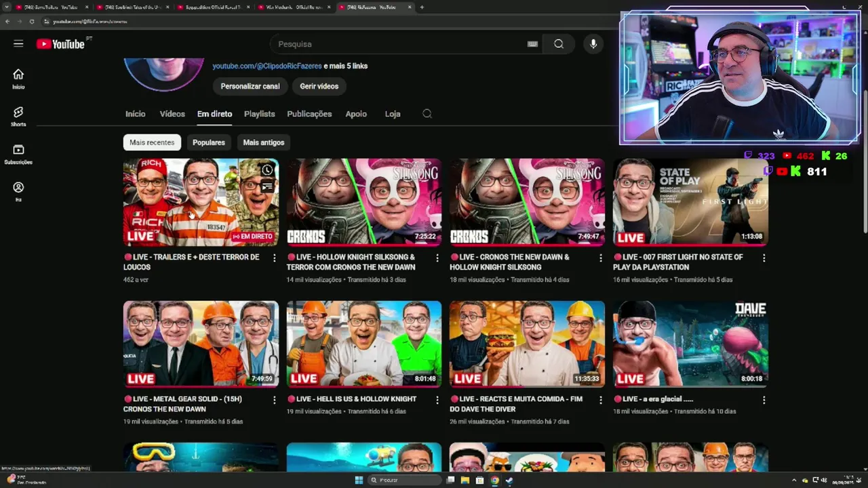
Task: Switch to channel Início tab
Action: (136, 114)
